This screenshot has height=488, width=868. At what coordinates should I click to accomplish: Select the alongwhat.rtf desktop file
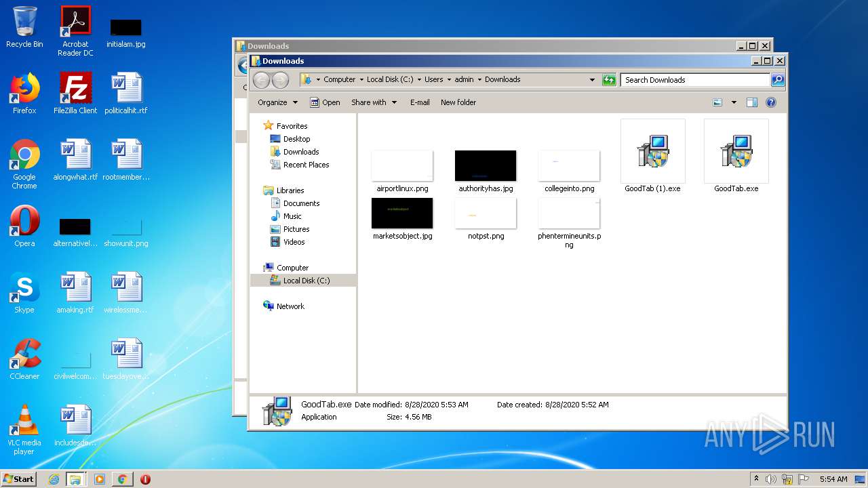(75, 160)
